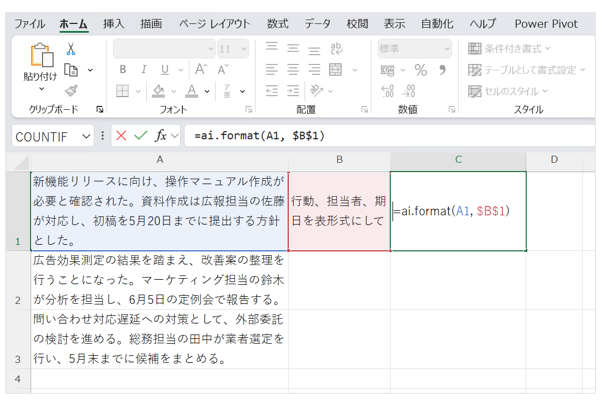602x402 pixels.
Task: Expand the Copy options arrow
Action: click(90, 70)
